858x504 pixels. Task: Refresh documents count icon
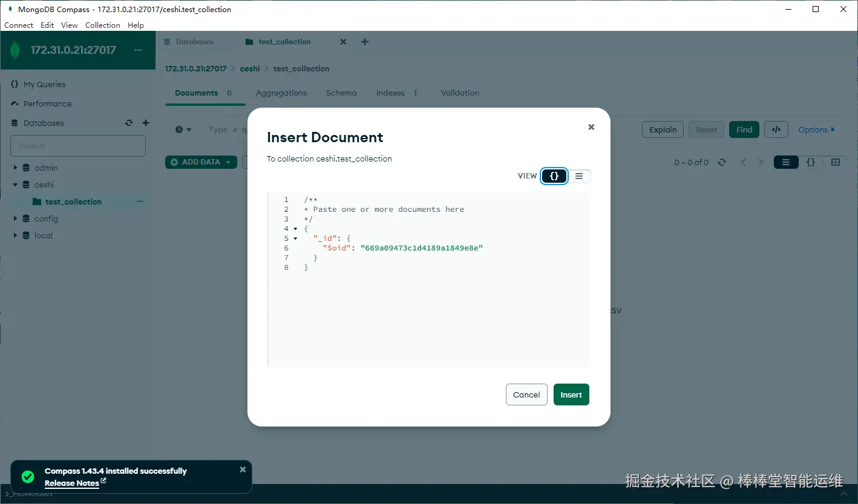click(x=721, y=162)
